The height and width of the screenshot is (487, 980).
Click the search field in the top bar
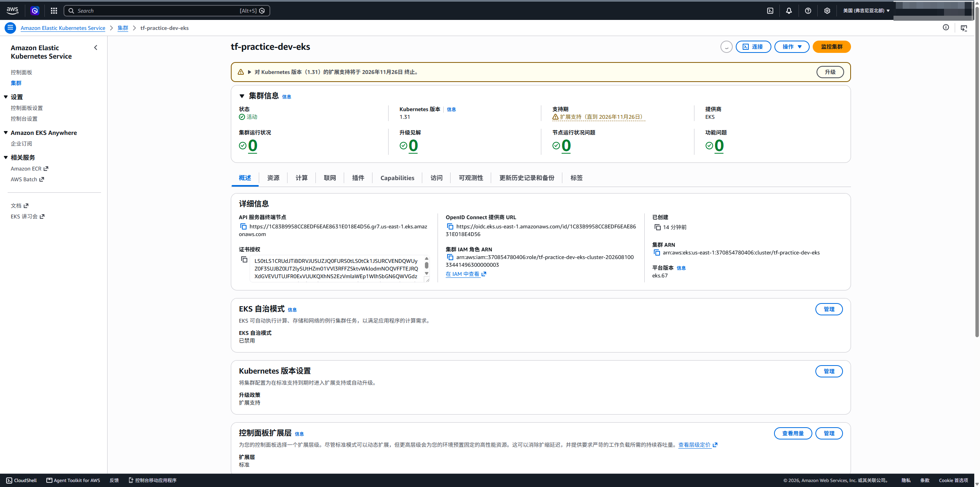(x=167, y=11)
